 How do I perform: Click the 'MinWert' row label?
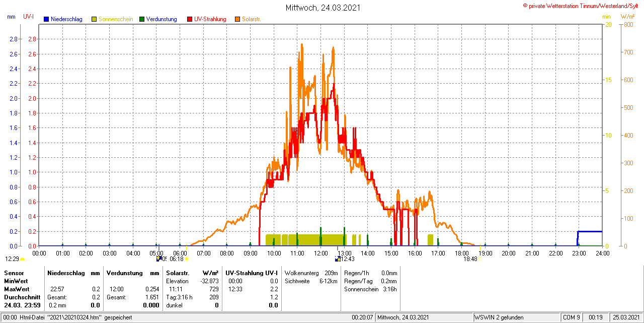[16, 281]
